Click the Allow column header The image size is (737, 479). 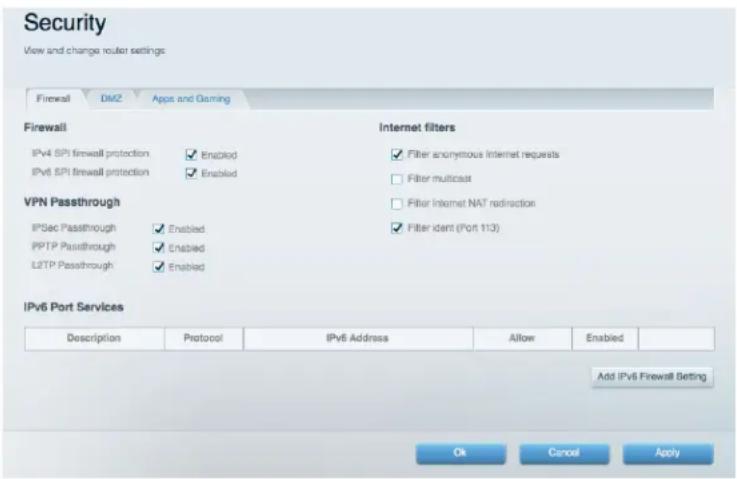point(522,338)
